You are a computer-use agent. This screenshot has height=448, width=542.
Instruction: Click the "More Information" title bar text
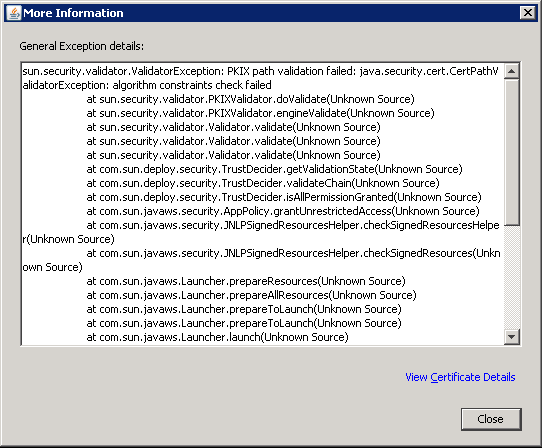tap(73, 13)
